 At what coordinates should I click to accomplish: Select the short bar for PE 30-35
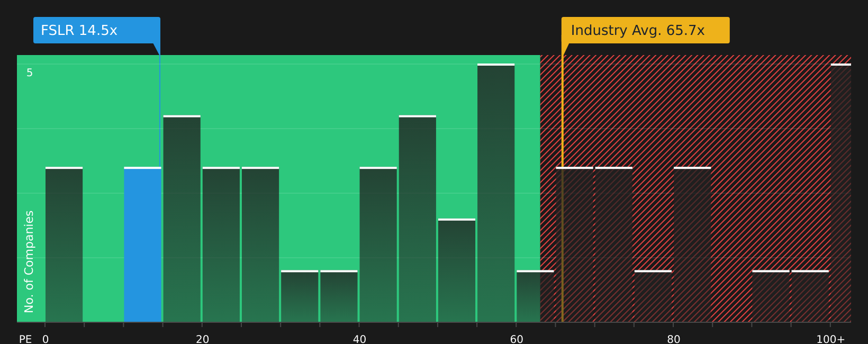tap(300, 296)
